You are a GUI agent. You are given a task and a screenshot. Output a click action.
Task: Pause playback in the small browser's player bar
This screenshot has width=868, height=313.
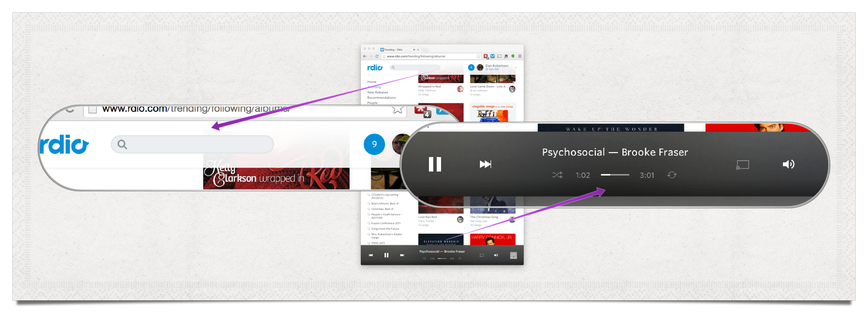coord(386,255)
